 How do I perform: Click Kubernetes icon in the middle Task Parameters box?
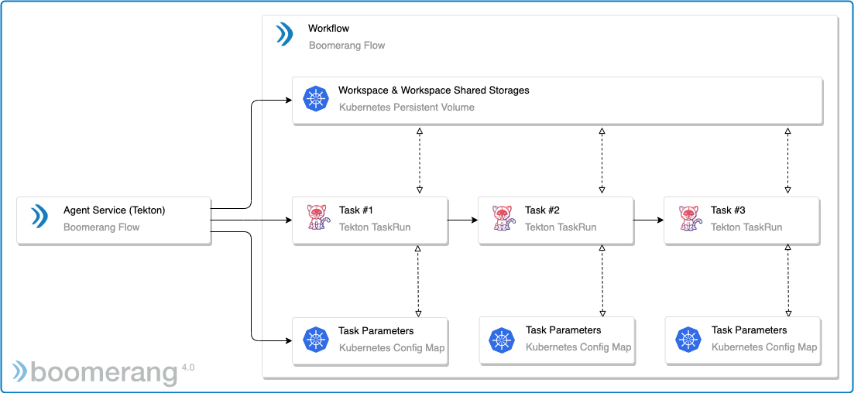click(x=502, y=339)
